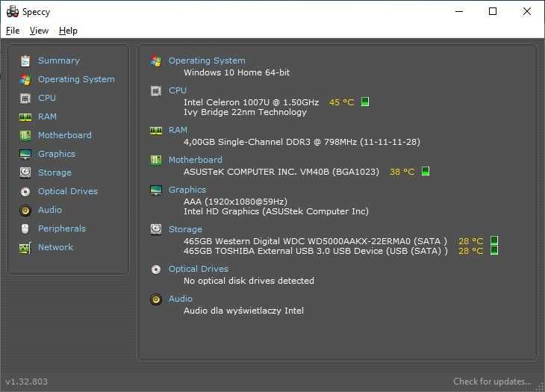Click version label v1.32.803
The height and width of the screenshot is (392, 545).
coord(26,382)
